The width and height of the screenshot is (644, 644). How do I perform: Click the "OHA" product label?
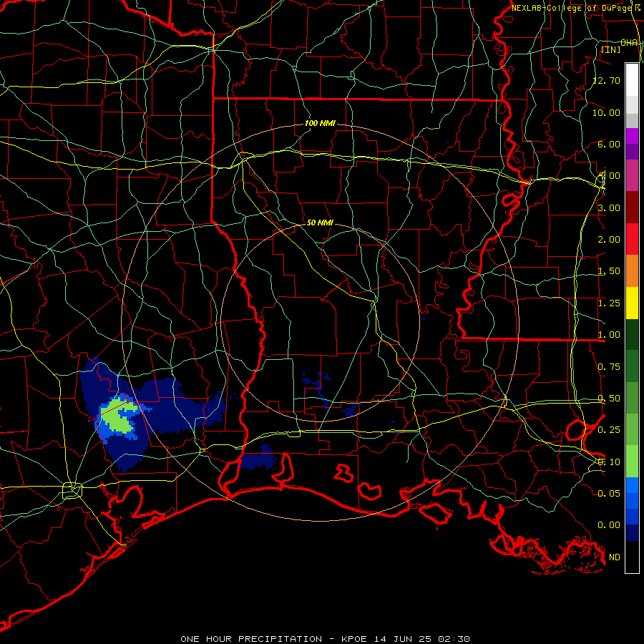[629, 43]
